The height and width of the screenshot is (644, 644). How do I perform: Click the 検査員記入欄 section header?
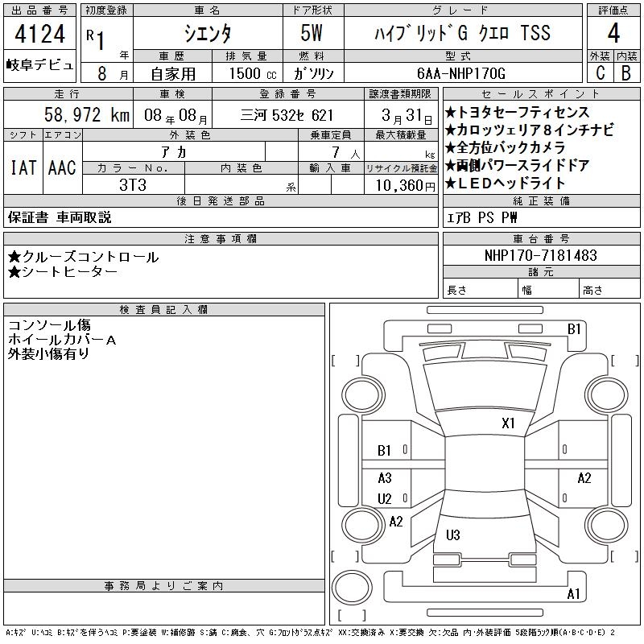pyautogui.click(x=164, y=310)
